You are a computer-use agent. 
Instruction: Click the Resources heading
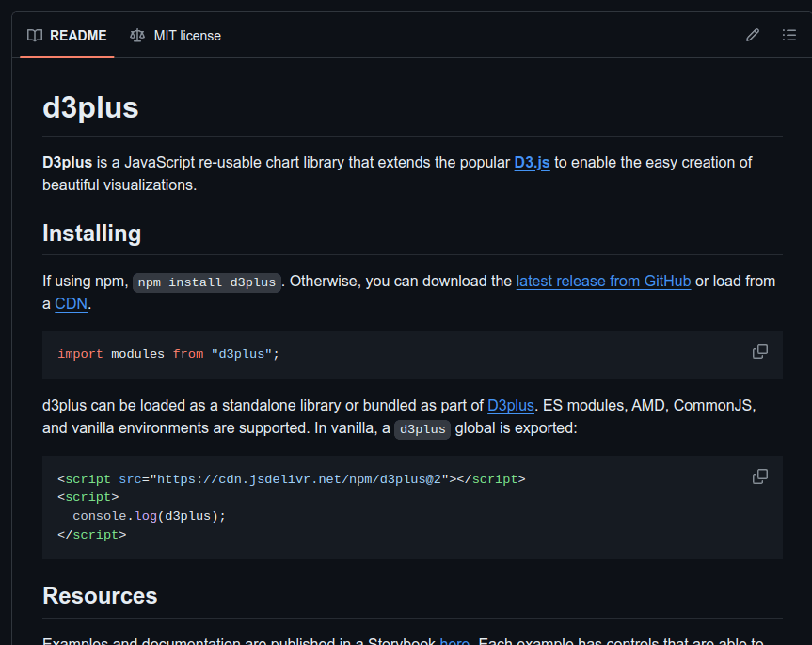click(100, 596)
